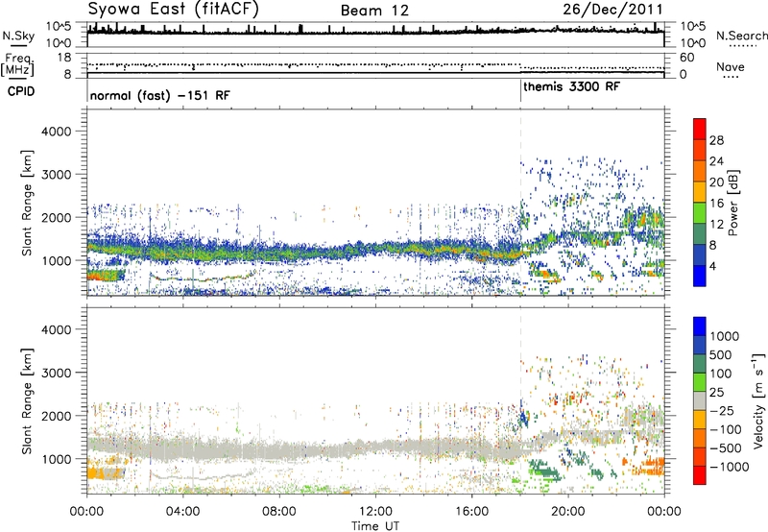Click the bright blue bottom of Power colorbar
Viewport: 768px width, 532px height.
tap(700, 276)
